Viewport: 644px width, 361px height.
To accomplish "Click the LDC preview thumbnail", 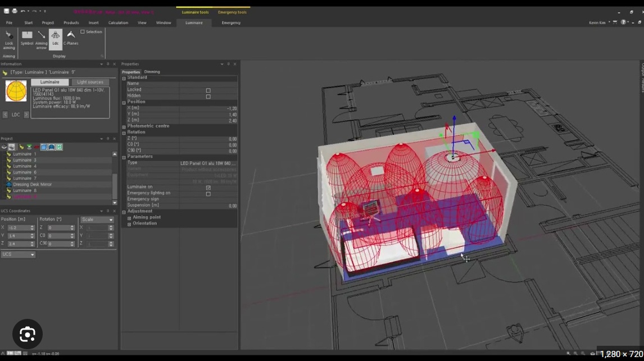I will click(16, 90).
